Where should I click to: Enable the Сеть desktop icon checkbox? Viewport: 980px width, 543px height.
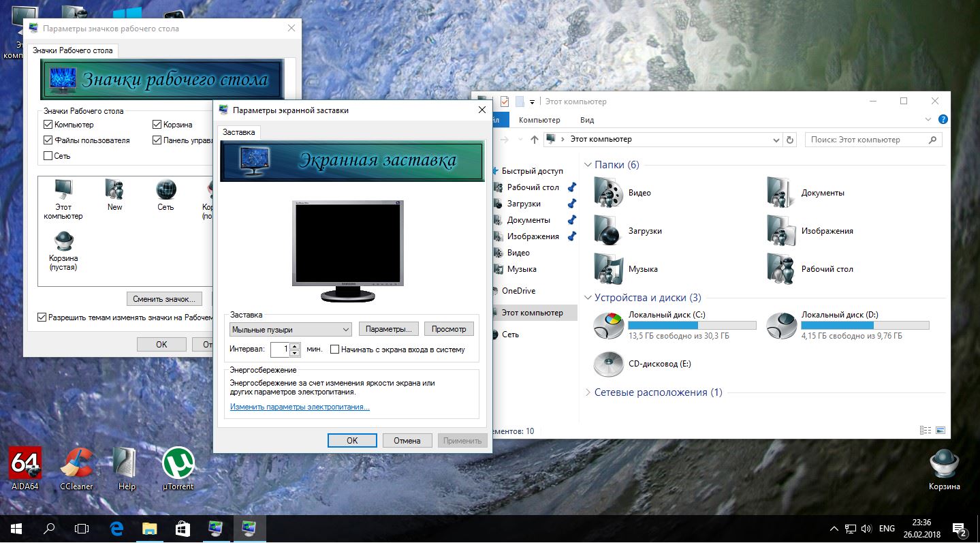coord(48,156)
